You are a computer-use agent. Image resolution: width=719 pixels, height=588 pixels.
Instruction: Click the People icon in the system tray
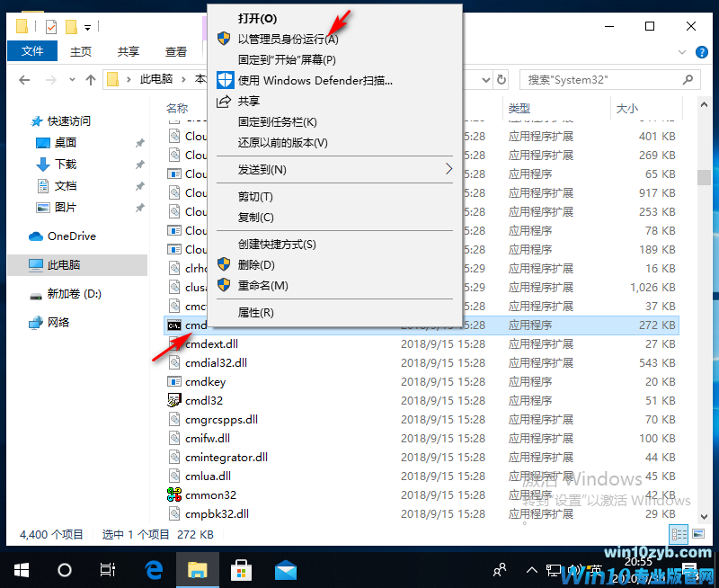[x=498, y=569]
